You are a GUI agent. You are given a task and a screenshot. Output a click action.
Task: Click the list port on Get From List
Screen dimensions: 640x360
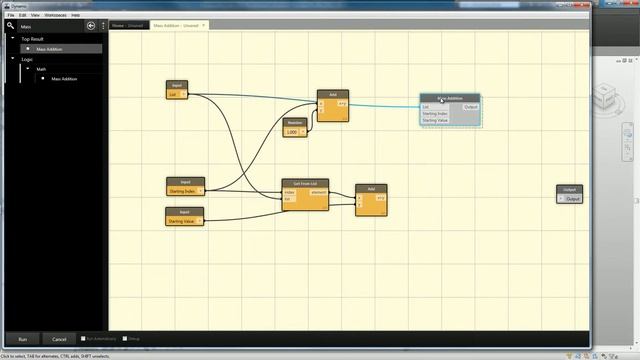pyautogui.click(x=288, y=199)
